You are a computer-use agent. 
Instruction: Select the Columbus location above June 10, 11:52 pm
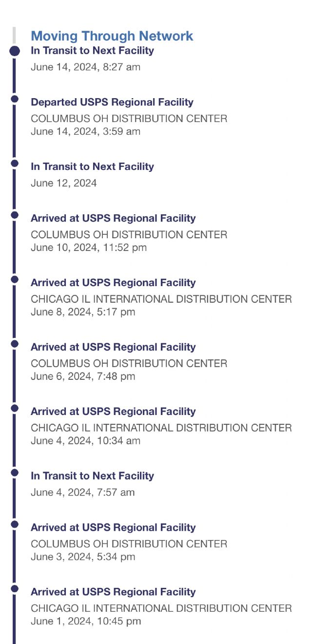129,235
